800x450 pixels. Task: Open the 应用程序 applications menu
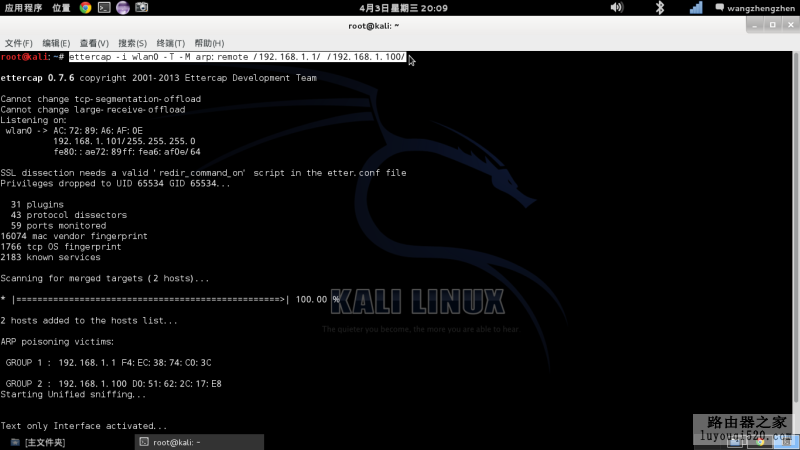pyautogui.click(x=23, y=8)
